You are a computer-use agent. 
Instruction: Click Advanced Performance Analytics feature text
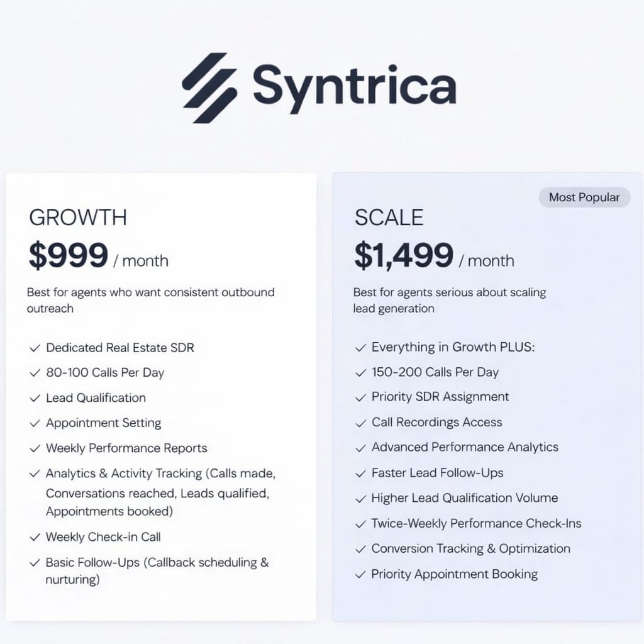[x=465, y=448]
